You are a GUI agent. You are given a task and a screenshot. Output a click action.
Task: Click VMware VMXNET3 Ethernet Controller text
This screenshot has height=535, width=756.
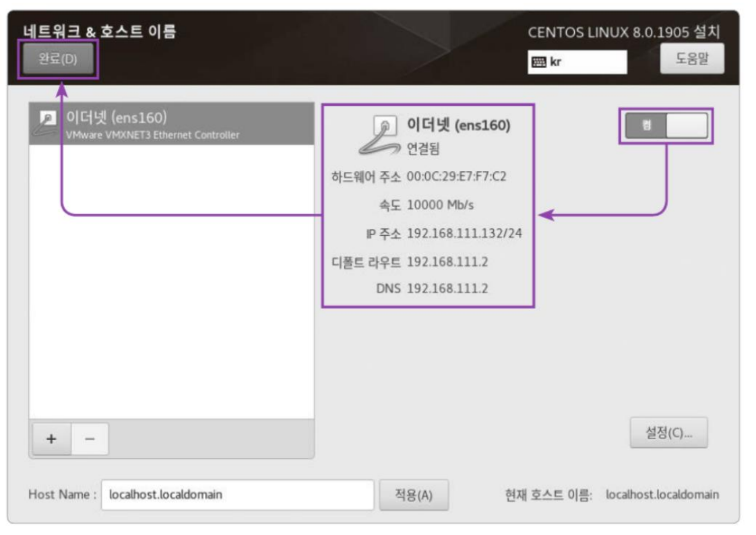(x=152, y=135)
